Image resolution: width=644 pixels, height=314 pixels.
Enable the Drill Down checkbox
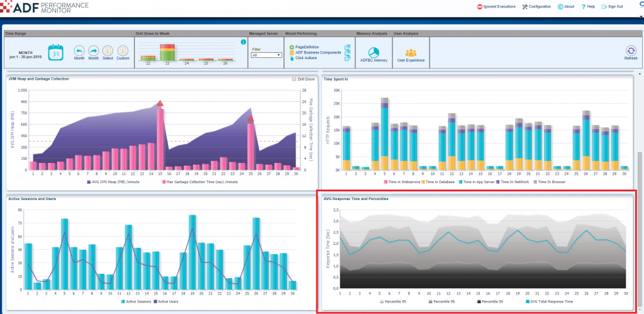pos(294,79)
